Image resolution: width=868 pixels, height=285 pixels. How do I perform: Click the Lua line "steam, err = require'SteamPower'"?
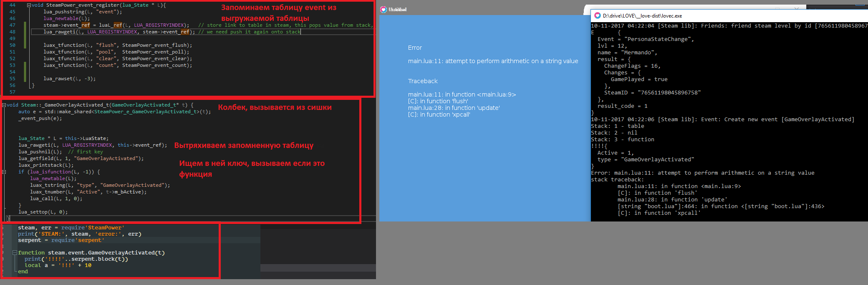tap(71, 228)
